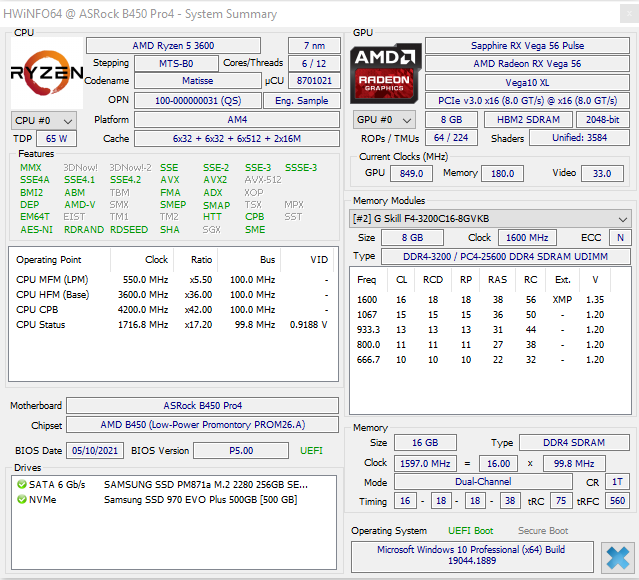
Task: Click the AM4 platform field
Action: click(x=237, y=119)
